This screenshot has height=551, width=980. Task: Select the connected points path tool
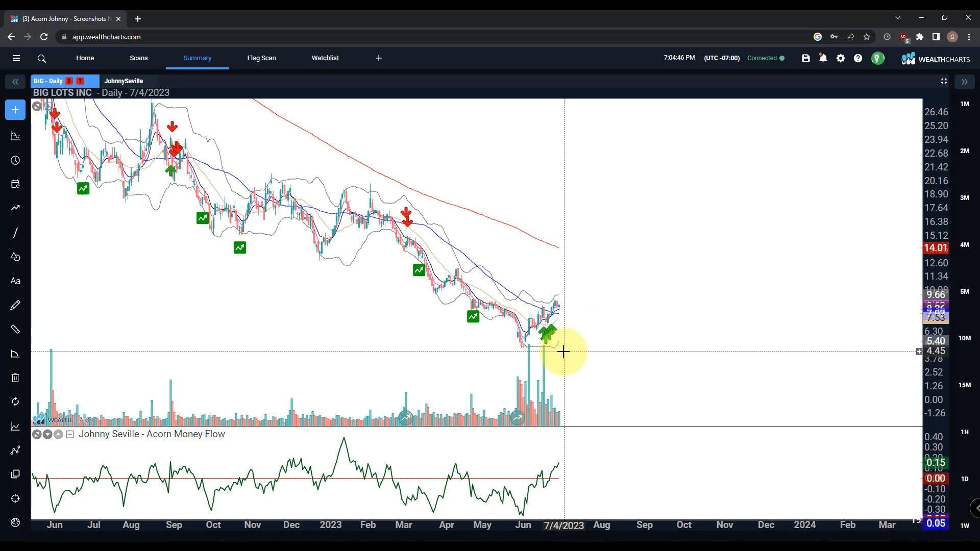(x=15, y=450)
